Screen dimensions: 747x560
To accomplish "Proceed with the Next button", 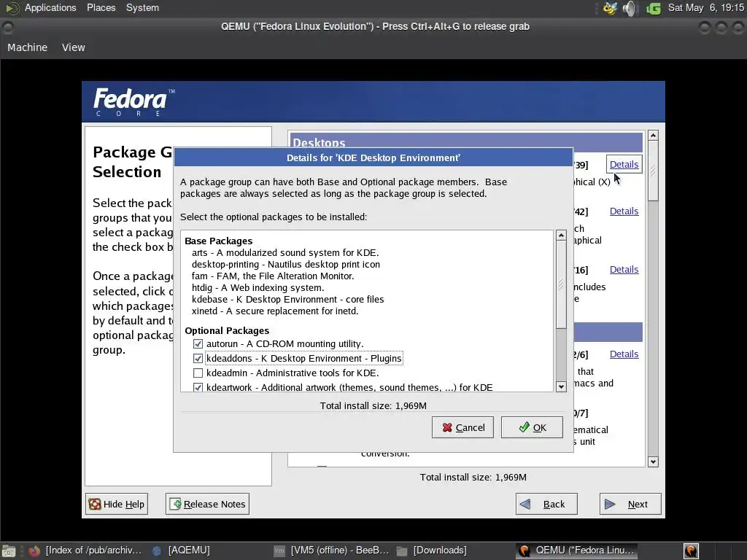I will click(x=630, y=504).
